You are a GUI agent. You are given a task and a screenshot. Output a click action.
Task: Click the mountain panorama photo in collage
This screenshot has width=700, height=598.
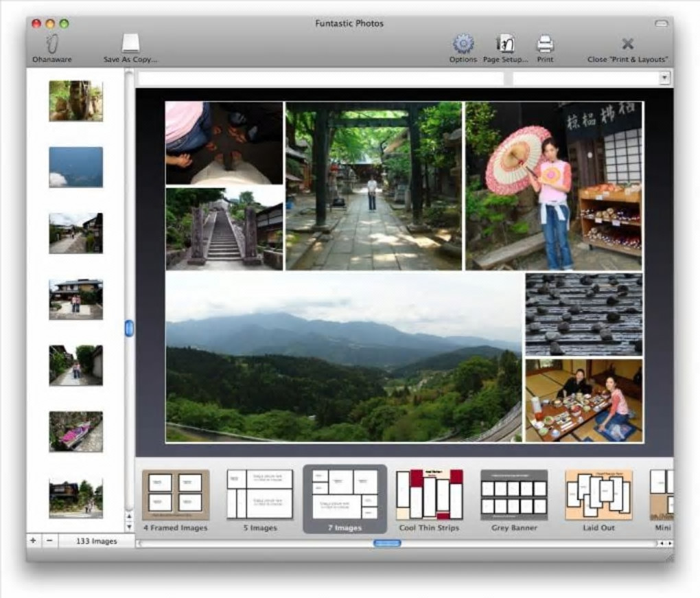click(344, 357)
